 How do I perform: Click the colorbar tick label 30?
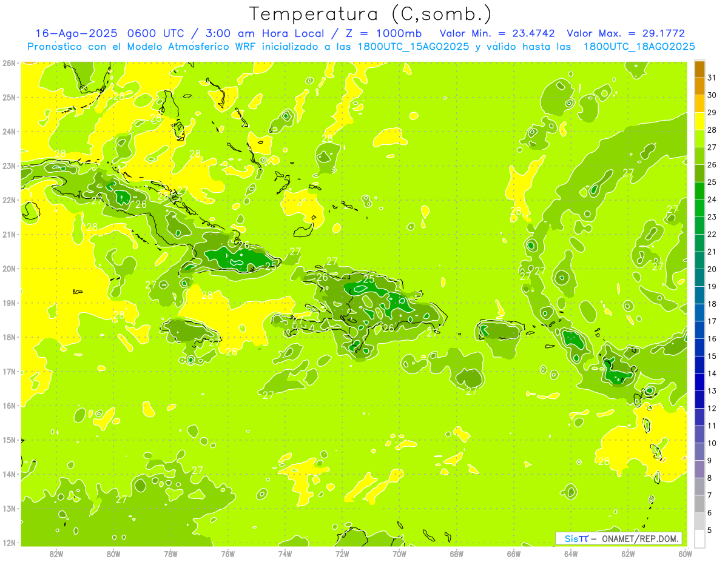pyautogui.click(x=712, y=95)
